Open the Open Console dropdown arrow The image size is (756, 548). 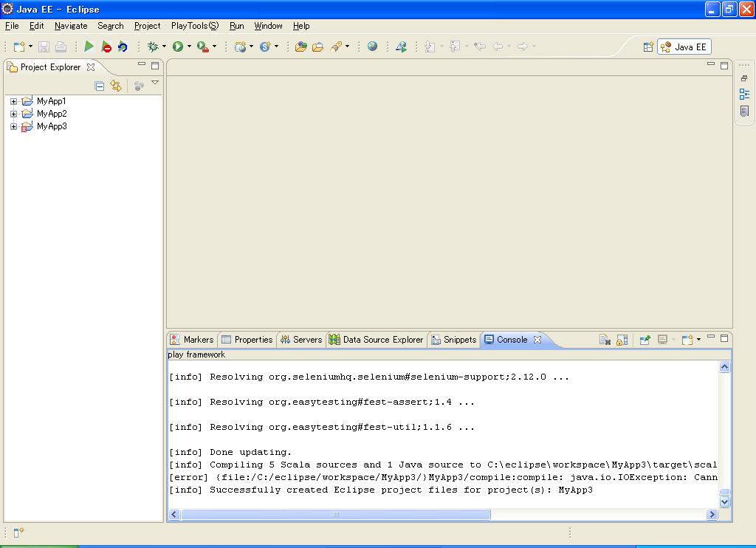pos(698,339)
